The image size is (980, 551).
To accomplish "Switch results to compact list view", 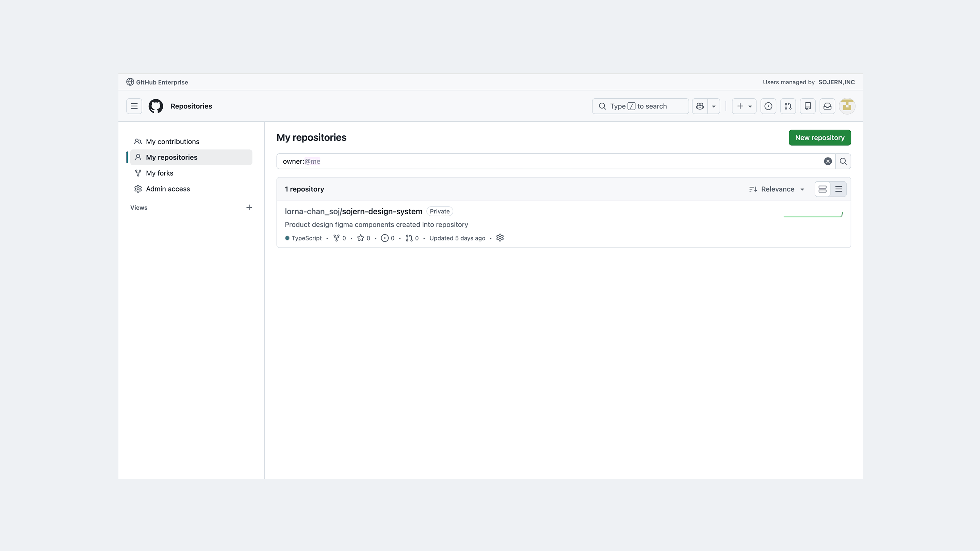I will pos(839,189).
